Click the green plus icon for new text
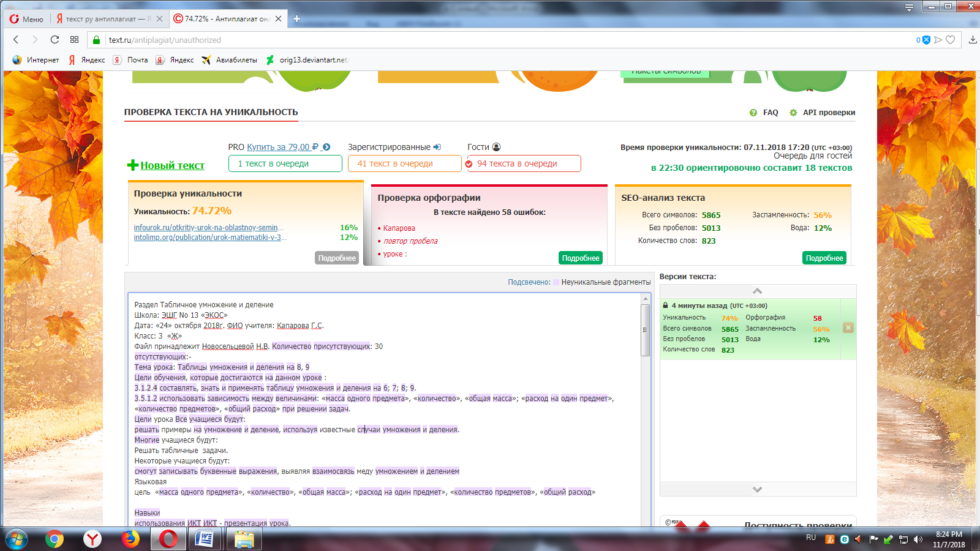The width and height of the screenshot is (980, 551). point(132,165)
